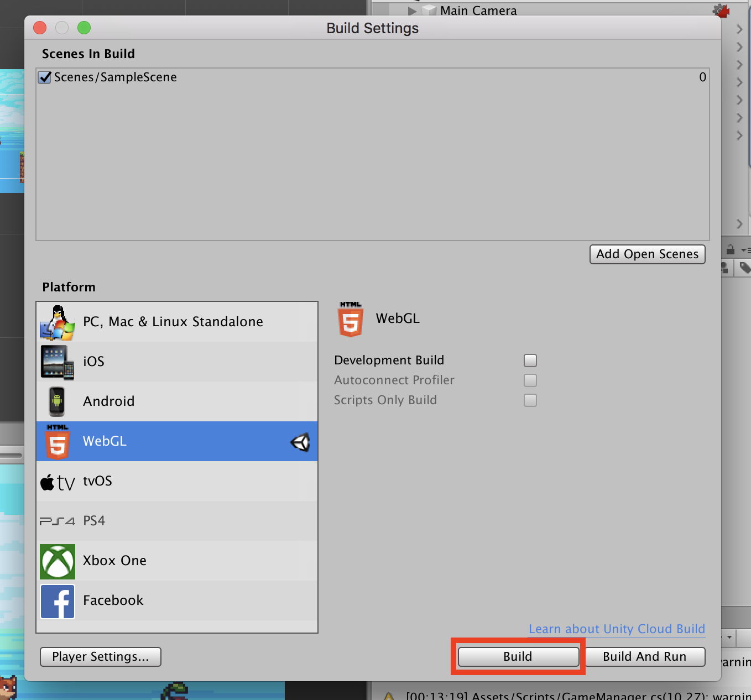Screen dimensions: 751x700
Task: Click Scenes/SampleScene entry text
Action: point(115,77)
